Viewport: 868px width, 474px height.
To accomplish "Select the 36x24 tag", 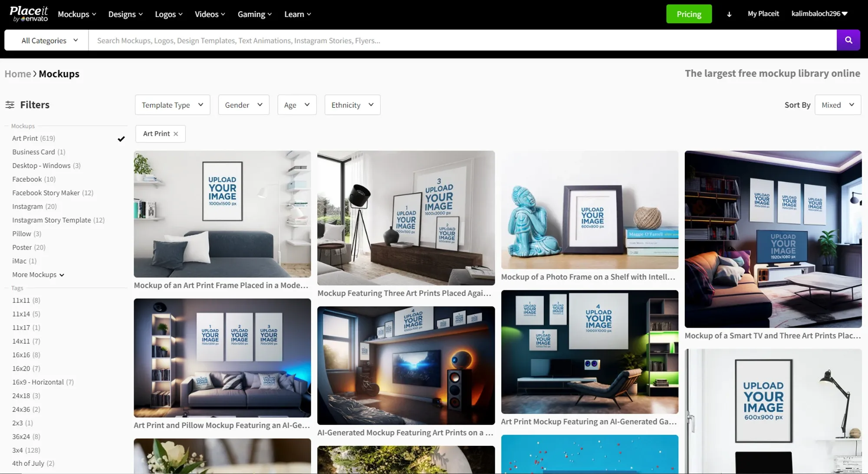I will click(26, 437).
